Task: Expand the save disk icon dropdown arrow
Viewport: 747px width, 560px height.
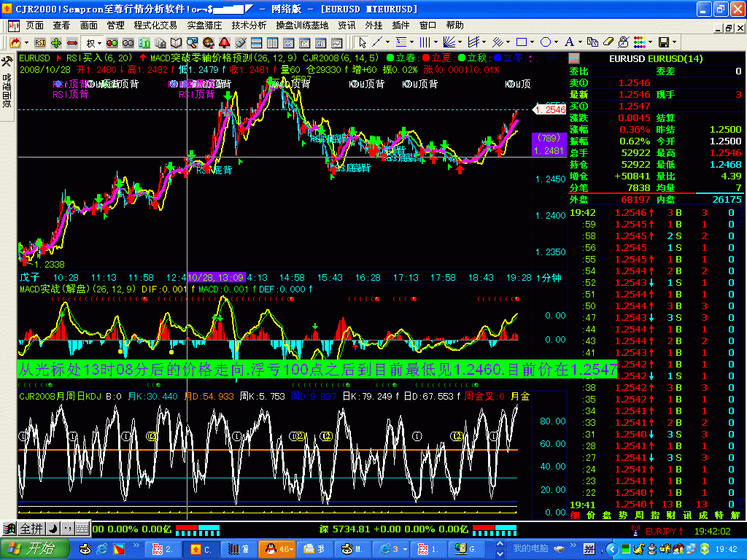Action: [x=675, y=42]
